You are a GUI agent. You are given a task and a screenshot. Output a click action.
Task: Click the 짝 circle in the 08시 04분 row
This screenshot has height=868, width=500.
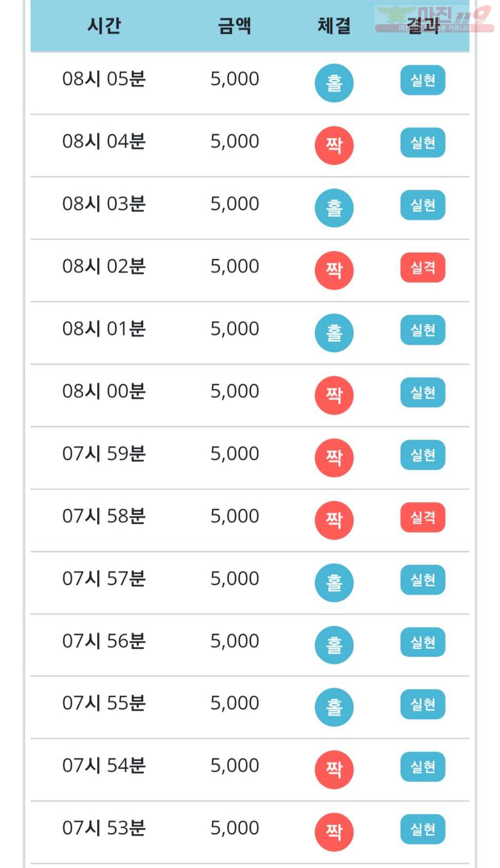[334, 146]
